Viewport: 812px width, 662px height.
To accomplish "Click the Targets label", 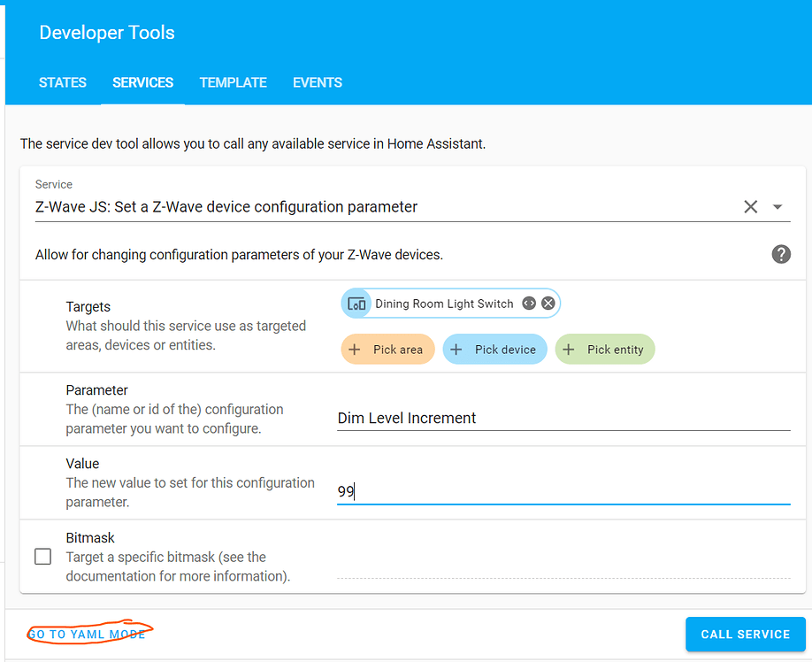I will 88,306.
